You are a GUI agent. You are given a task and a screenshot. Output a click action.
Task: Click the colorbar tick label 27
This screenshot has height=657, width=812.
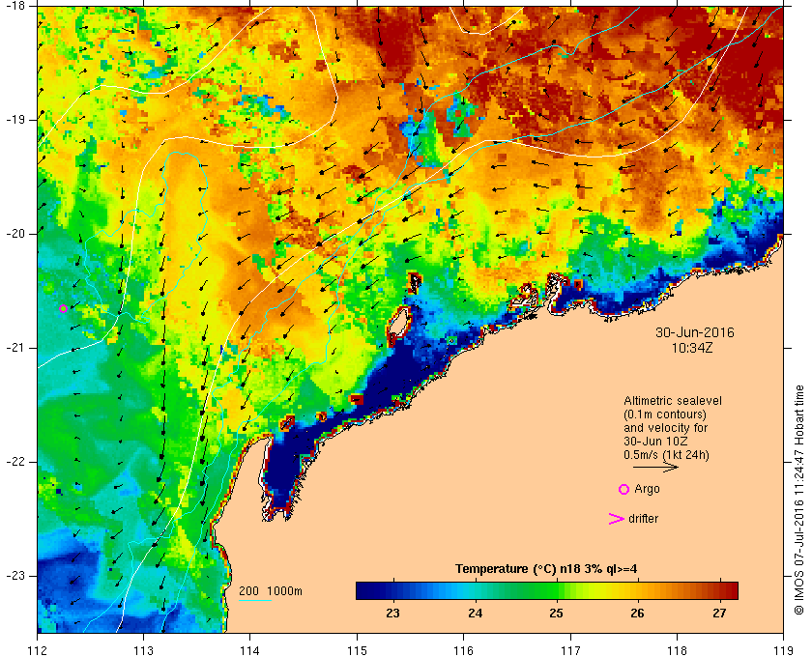[x=719, y=613]
